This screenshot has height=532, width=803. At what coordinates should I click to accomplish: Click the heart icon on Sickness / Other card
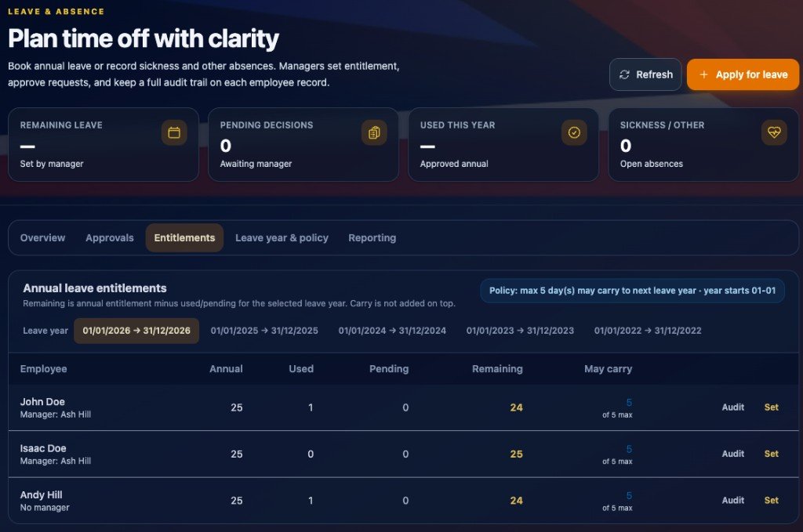(x=774, y=132)
